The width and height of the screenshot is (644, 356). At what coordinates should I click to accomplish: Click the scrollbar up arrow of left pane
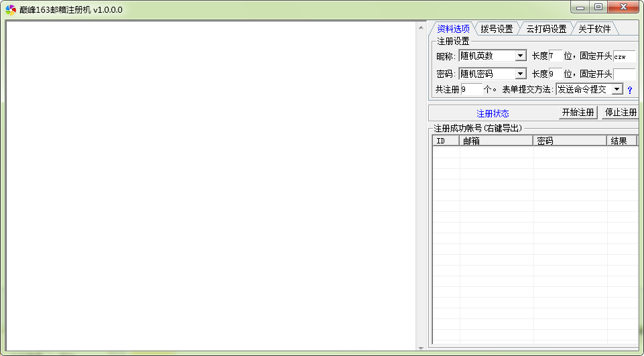(x=421, y=27)
